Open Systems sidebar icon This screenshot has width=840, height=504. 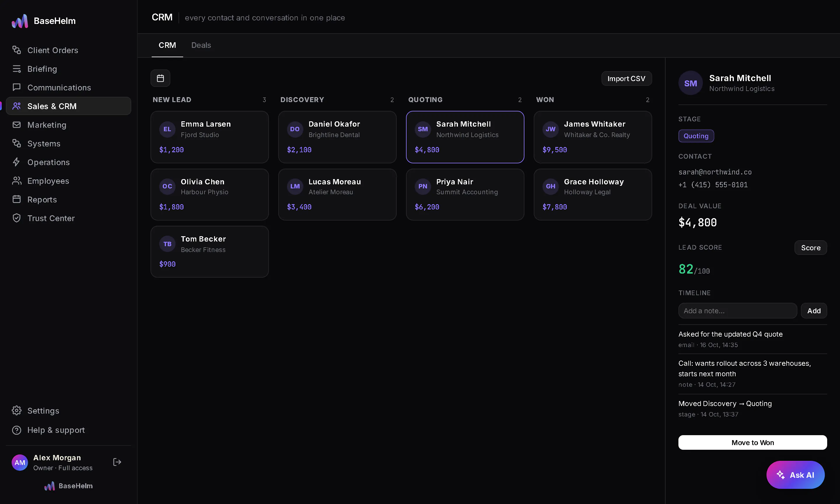(x=16, y=143)
